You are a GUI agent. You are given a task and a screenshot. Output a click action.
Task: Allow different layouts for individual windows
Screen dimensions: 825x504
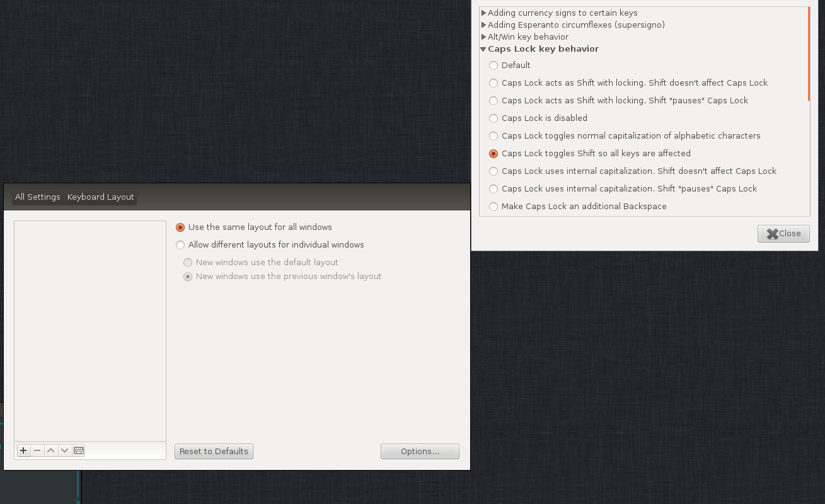click(180, 245)
